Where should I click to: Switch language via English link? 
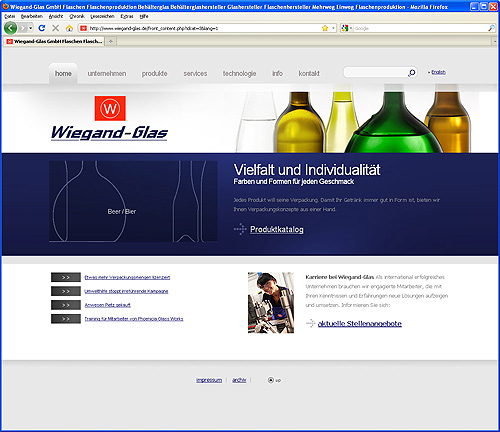438,72
